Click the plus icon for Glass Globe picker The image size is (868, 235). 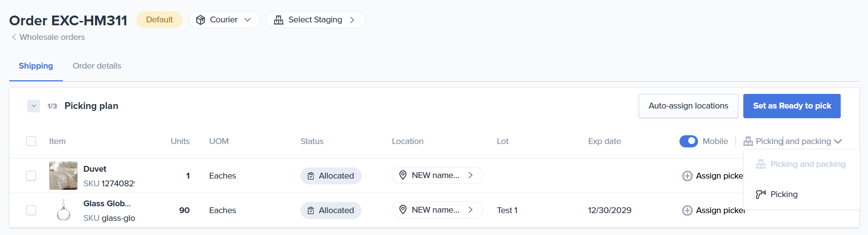(x=687, y=211)
